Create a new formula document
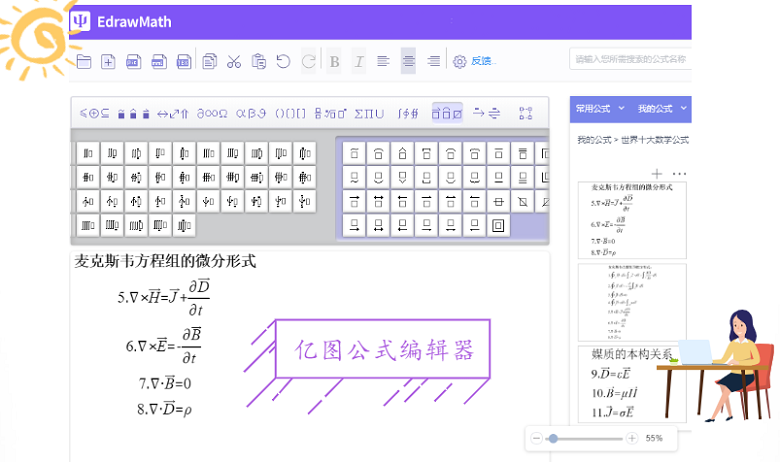This screenshot has height=462, width=780. coord(108,61)
